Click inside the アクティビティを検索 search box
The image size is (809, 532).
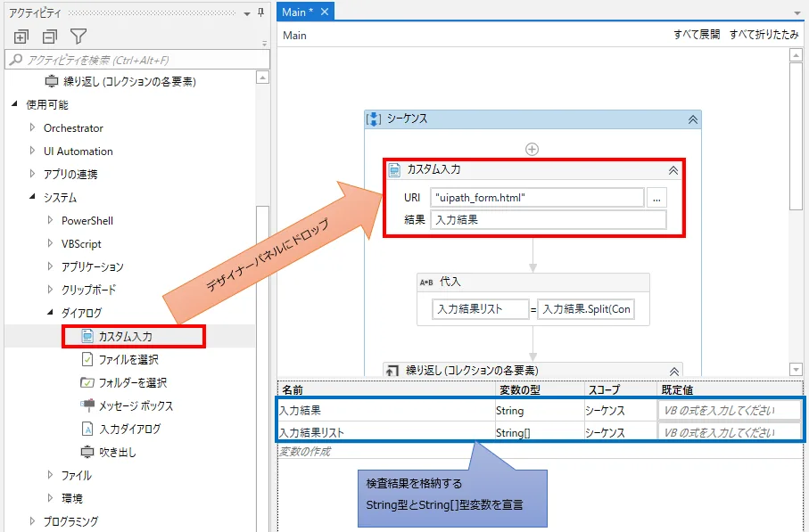click(134, 59)
